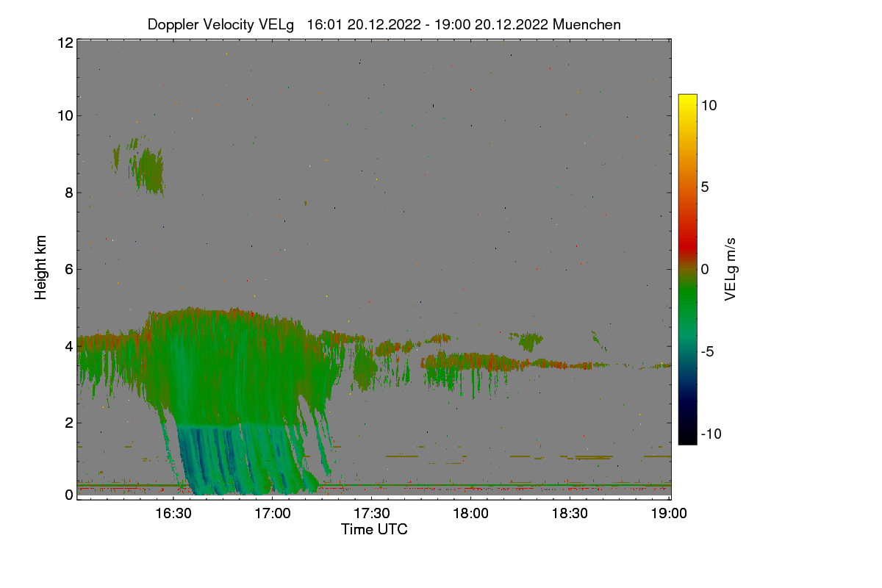The image size is (882, 588).
Task: Click the '18:30' time tick label
Action: pyautogui.click(x=570, y=514)
